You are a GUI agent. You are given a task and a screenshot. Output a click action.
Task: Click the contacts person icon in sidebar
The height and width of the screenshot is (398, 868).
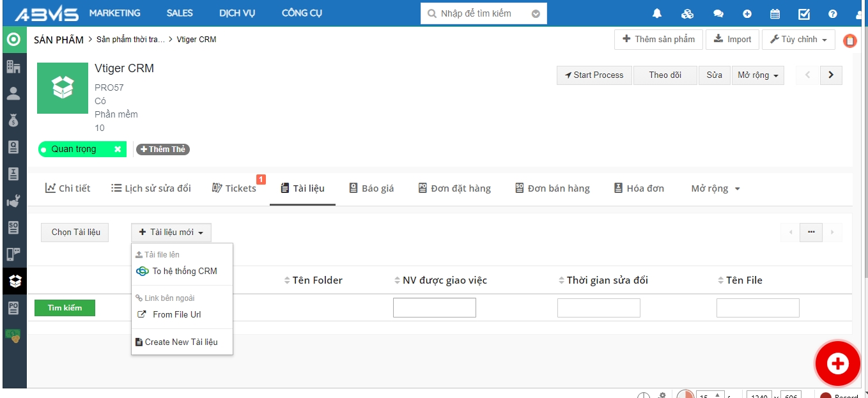coord(13,93)
